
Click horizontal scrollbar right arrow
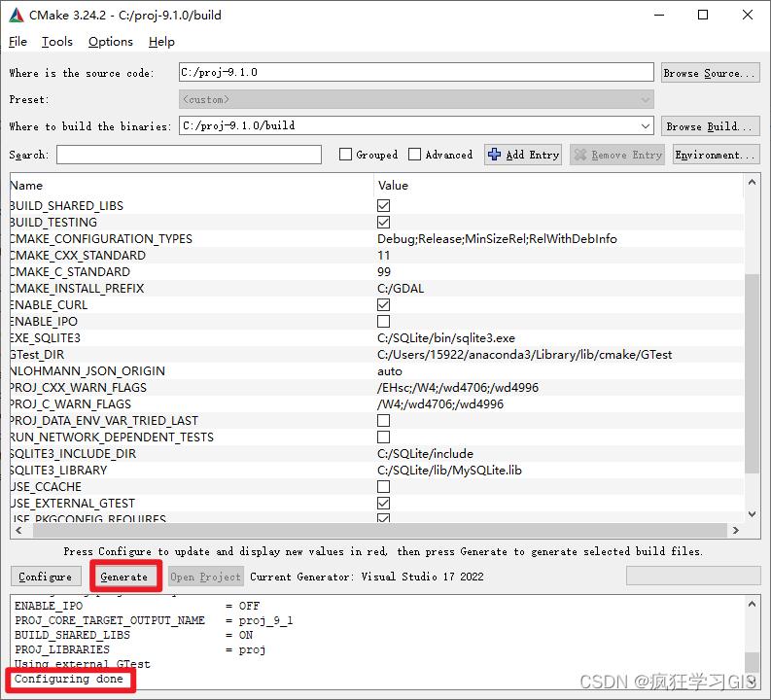pyautogui.click(x=736, y=531)
